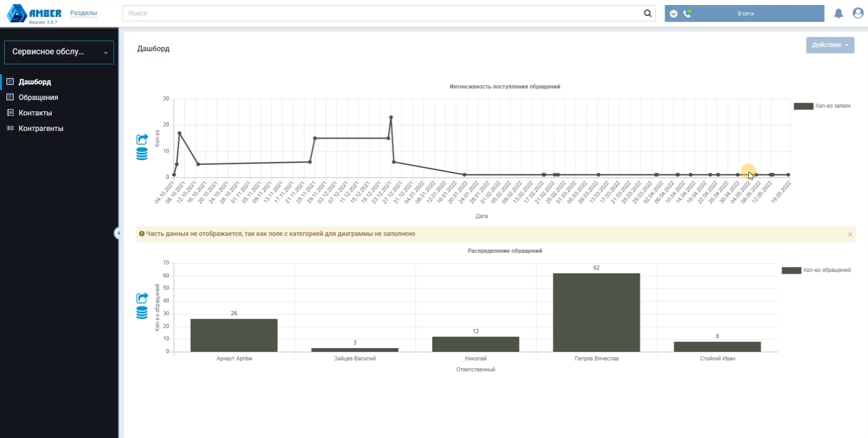Click the phone icon in status bar

(x=688, y=14)
